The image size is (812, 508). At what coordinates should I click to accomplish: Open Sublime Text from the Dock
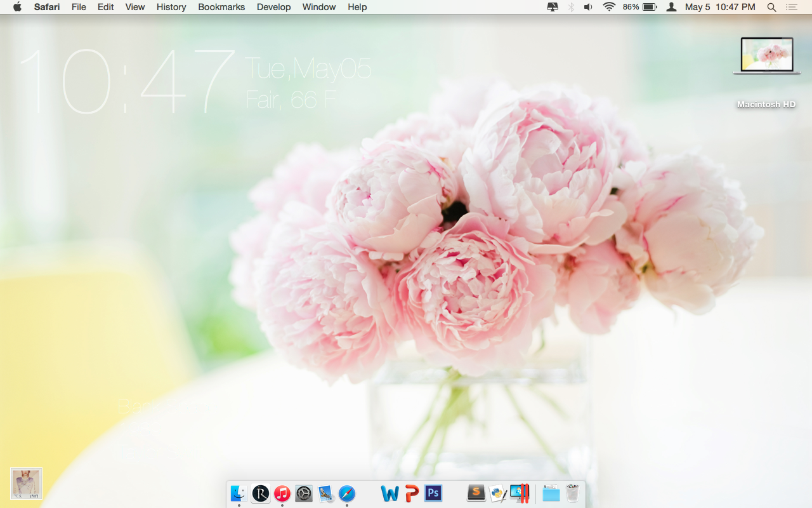[476, 493]
